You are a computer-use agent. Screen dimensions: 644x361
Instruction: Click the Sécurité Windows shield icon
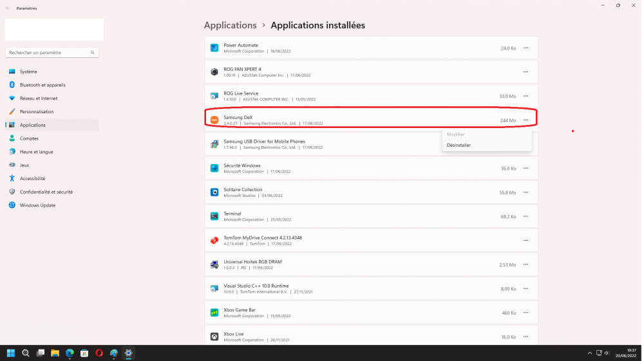point(214,169)
